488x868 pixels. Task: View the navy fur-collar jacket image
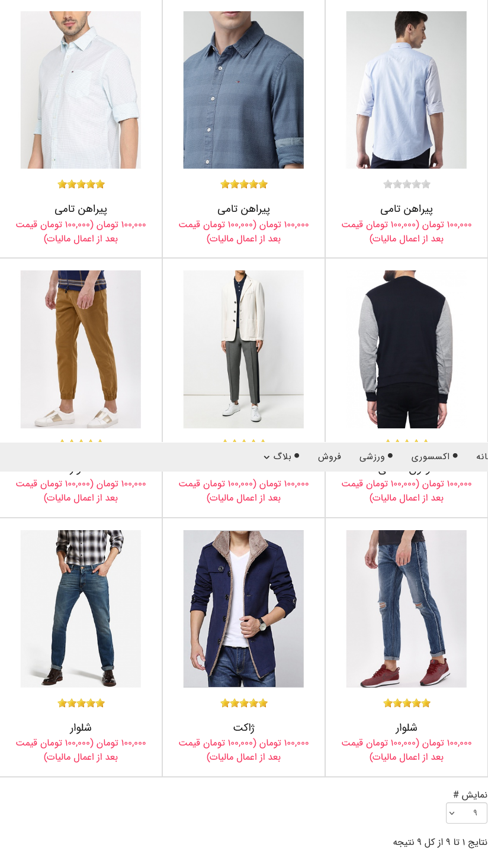tap(243, 609)
